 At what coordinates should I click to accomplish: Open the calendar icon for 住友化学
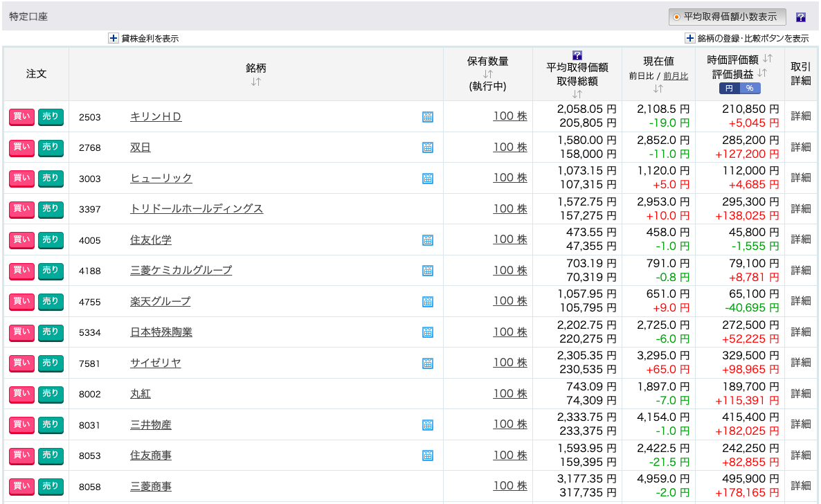[x=428, y=240]
